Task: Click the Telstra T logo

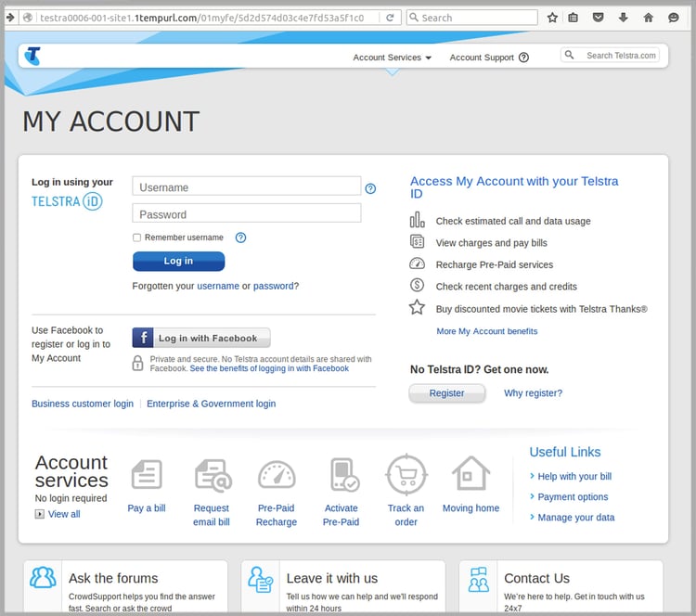Action: [32, 56]
